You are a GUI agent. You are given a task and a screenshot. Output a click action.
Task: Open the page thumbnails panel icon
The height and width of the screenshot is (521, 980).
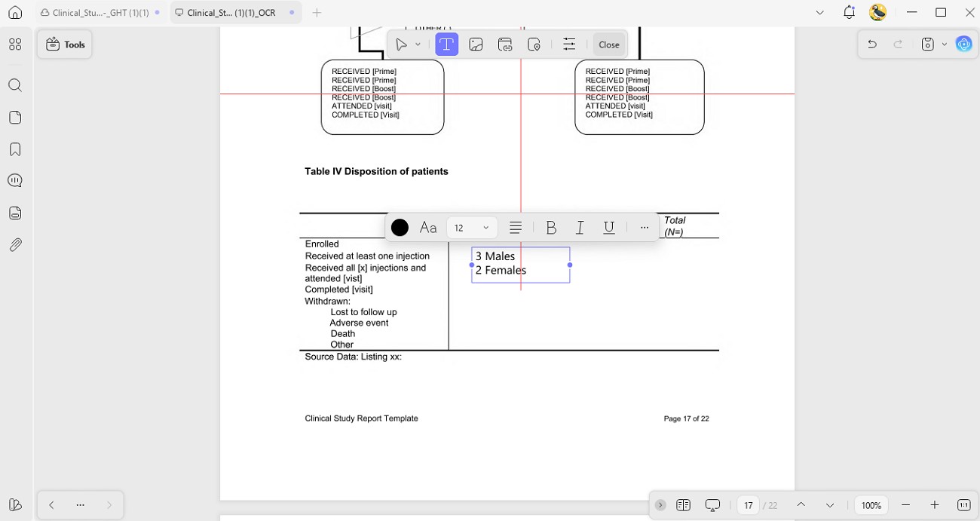pyautogui.click(x=15, y=118)
